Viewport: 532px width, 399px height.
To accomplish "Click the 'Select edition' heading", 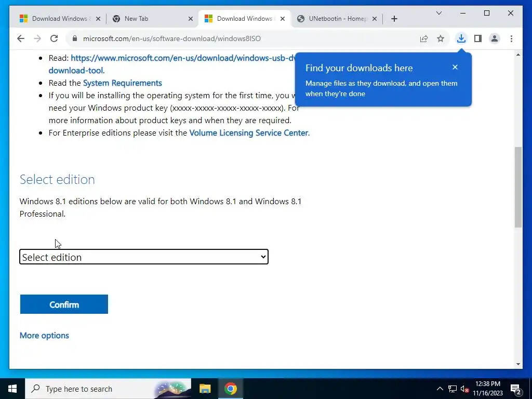I will pos(57,179).
